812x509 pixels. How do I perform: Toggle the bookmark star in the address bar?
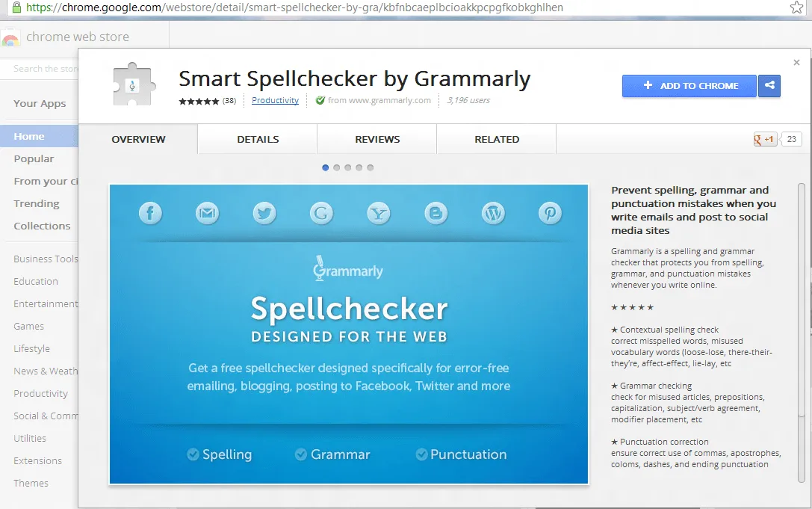797,7
